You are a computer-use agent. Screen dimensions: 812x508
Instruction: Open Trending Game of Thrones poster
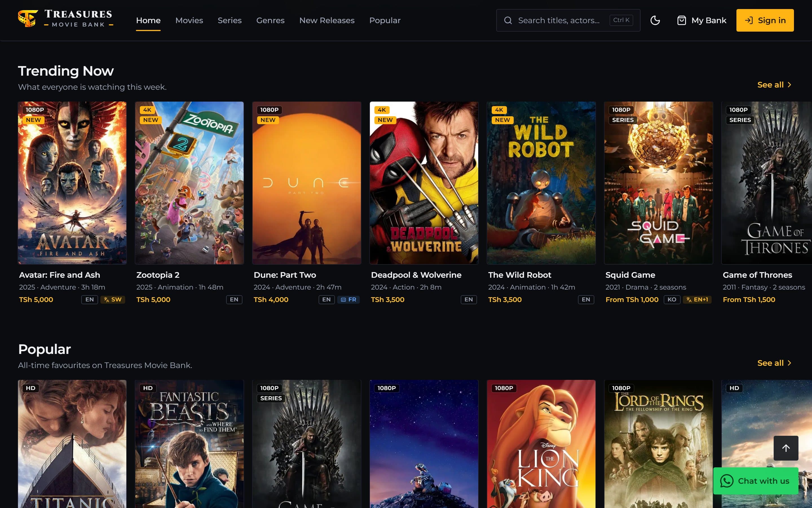[x=767, y=183]
